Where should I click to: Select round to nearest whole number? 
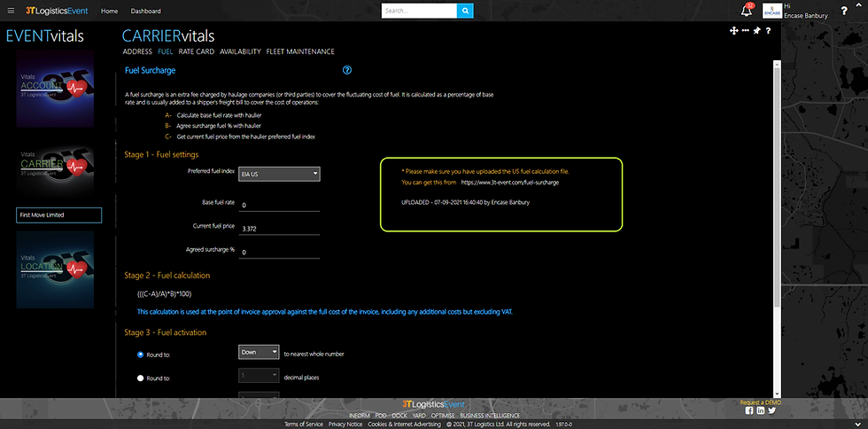(x=140, y=354)
